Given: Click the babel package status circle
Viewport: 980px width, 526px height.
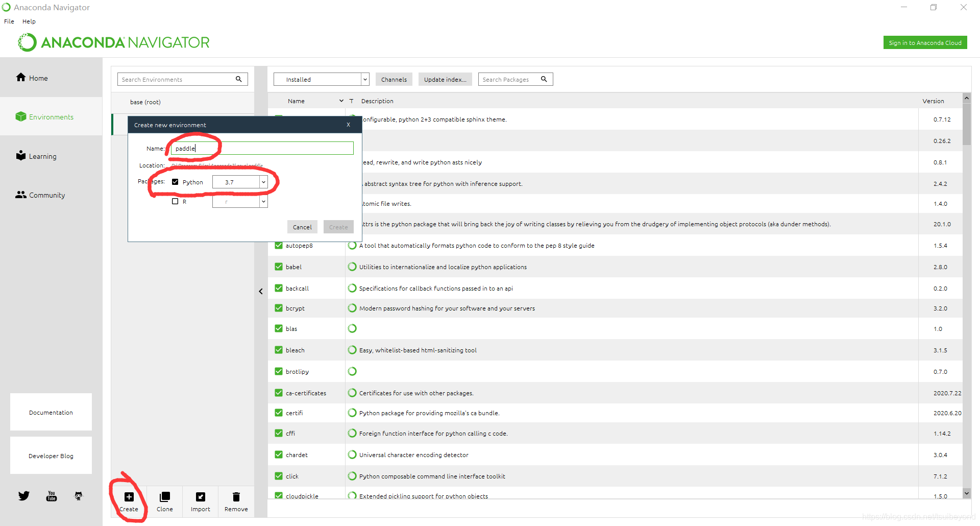Looking at the screenshot, I should click(x=352, y=267).
